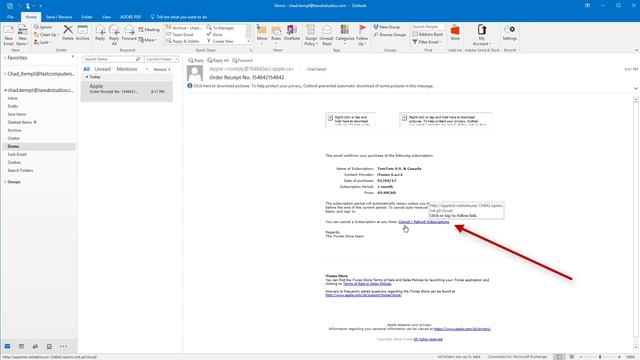Open the Drafts folder
Image resolution: width=640 pixels, height=360 pixels.
point(13,106)
